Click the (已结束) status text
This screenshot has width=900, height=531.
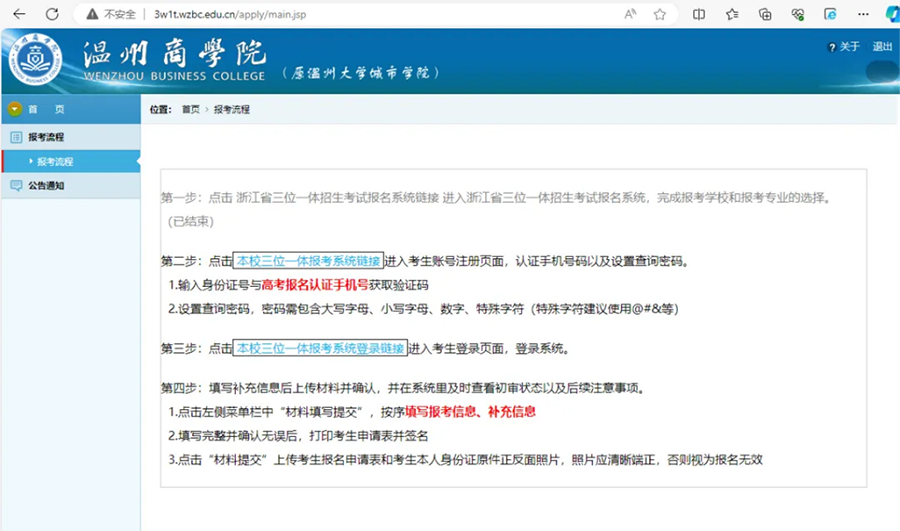191,222
